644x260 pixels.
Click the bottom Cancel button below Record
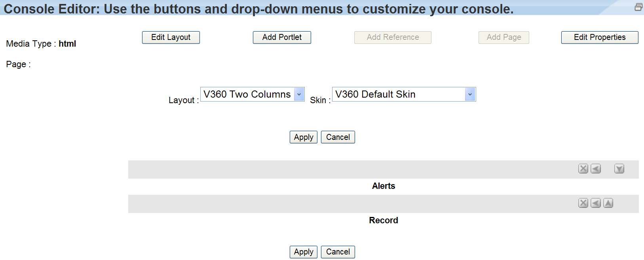(338, 252)
